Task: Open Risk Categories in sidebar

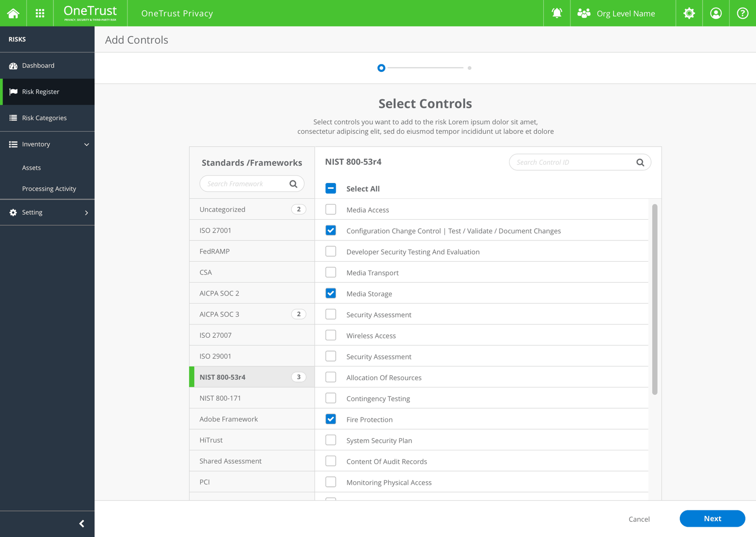Action: coord(44,118)
